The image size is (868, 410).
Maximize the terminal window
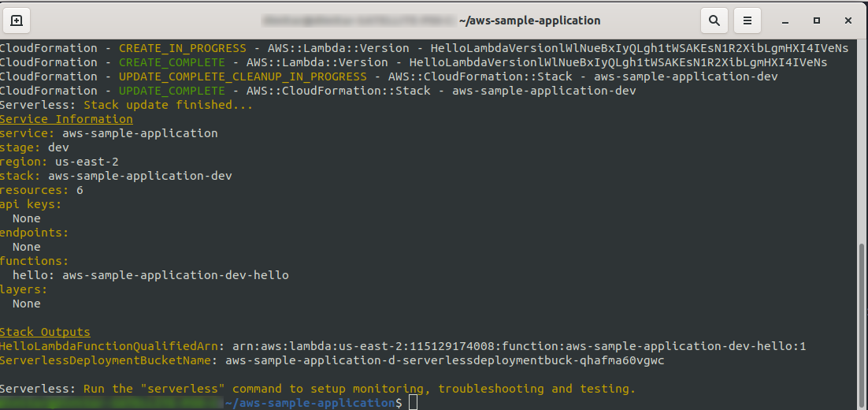point(817,20)
